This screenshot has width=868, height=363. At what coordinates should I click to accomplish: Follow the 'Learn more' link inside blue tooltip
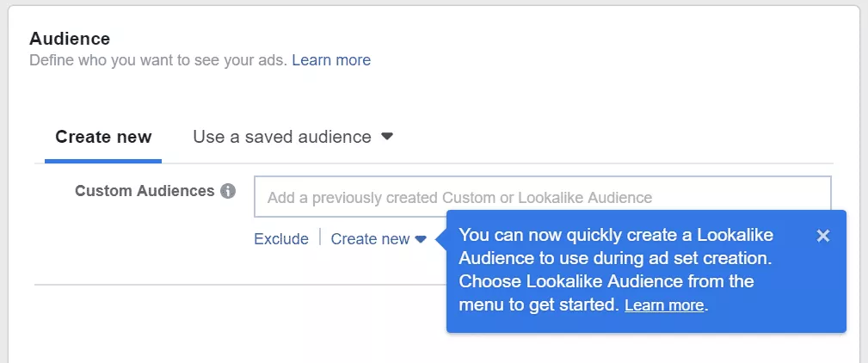(664, 305)
